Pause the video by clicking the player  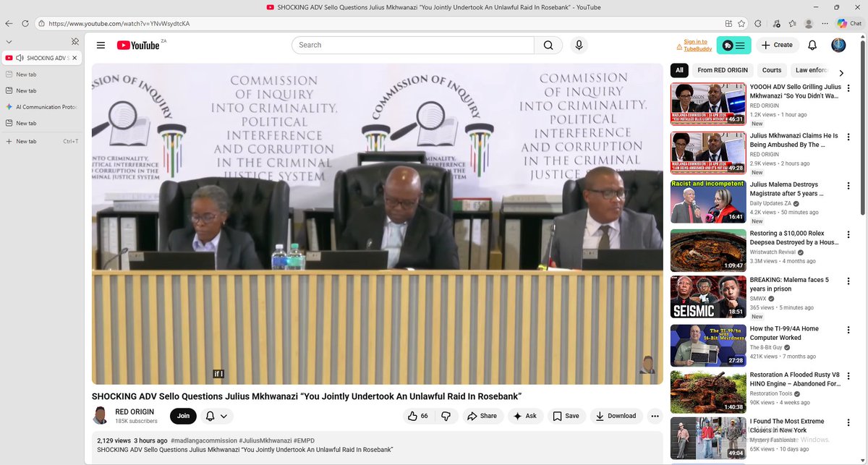(377, 223)
